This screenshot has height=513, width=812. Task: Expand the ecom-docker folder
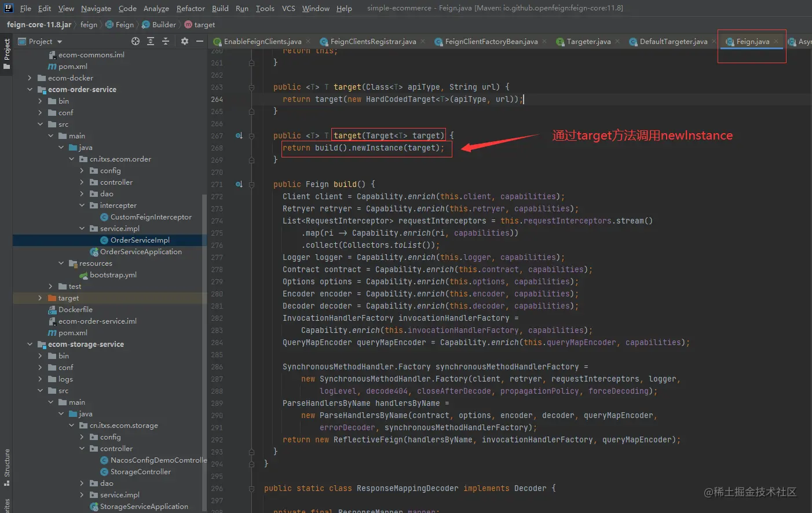click(x=30, y=78)
